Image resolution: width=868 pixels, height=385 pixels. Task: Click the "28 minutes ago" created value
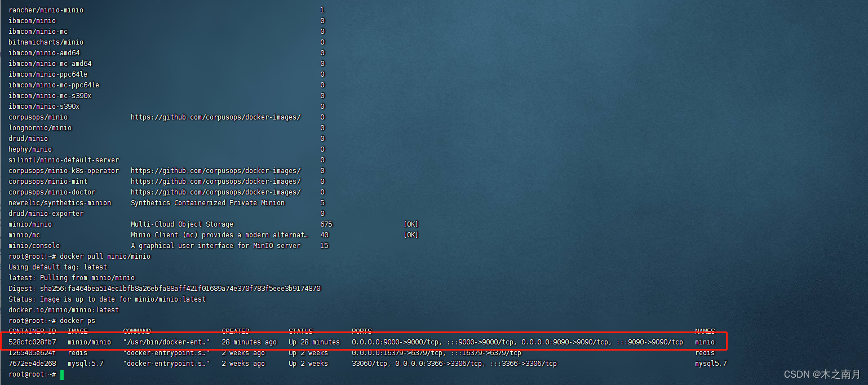click(x=249, y=342)
